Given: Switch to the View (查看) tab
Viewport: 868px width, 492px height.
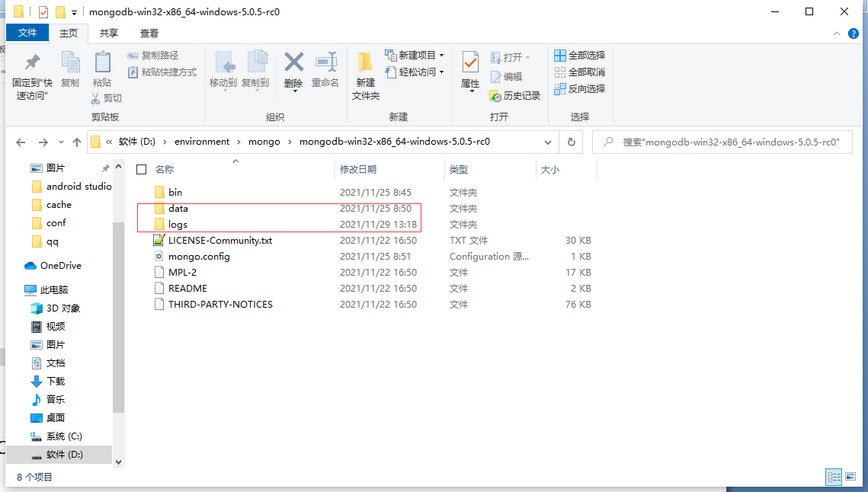Looking at the screenshot, I should click(149, 34).
